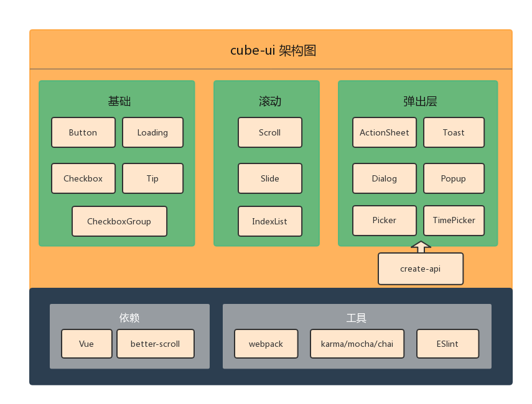Click the 基础 section heading
Screen dimensions: 532x404
pyautogui.click(x=119, y=101)
